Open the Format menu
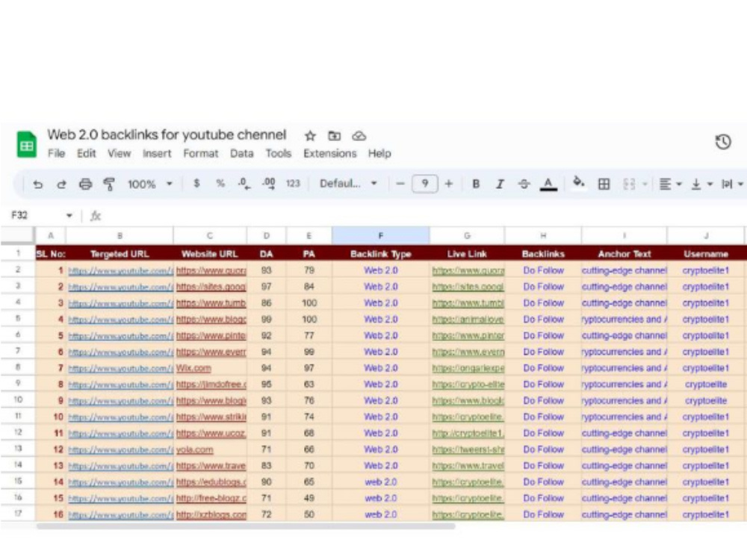This screenshot has width=747, height=560. (200, 153)
